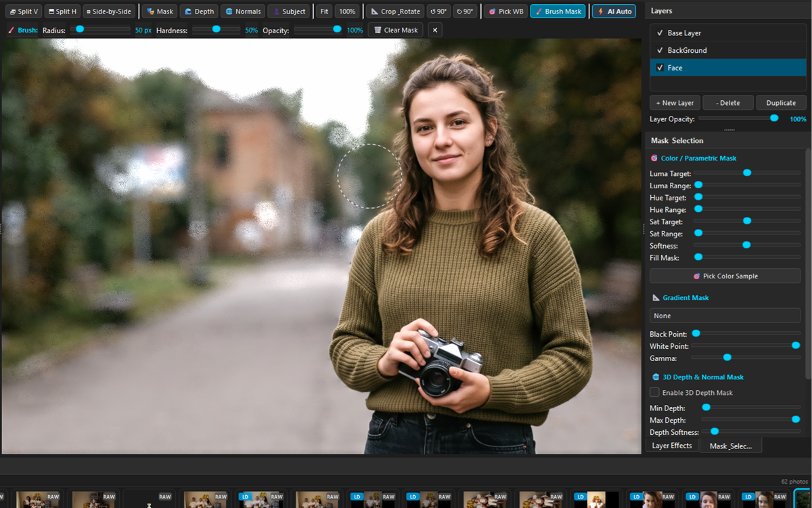
Task: Show the Normals map view
Action: point(242,12)
